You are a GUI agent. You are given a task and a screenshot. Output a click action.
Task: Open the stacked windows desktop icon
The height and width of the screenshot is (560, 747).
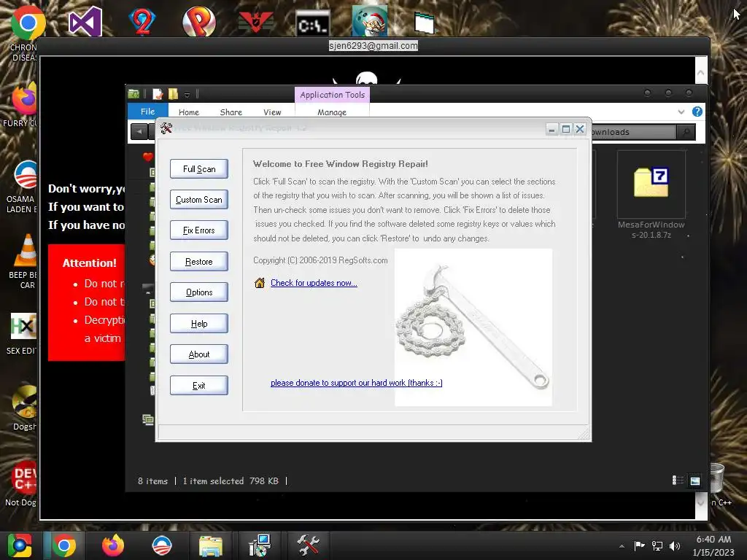point(424,23)
